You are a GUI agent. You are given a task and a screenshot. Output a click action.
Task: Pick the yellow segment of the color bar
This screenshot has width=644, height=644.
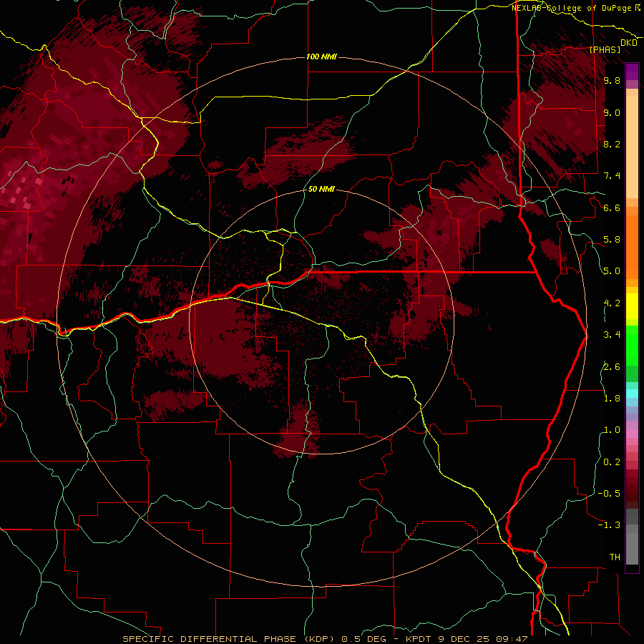pos(632,306)
